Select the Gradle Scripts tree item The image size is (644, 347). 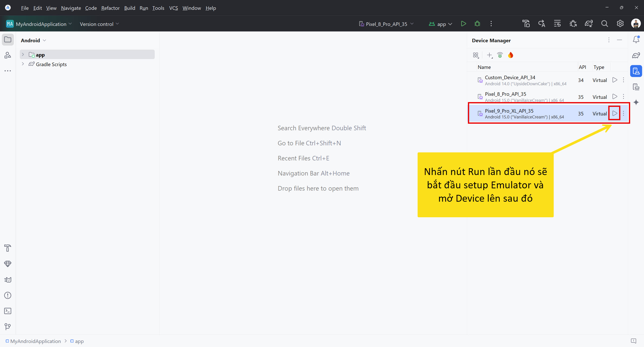51,64
